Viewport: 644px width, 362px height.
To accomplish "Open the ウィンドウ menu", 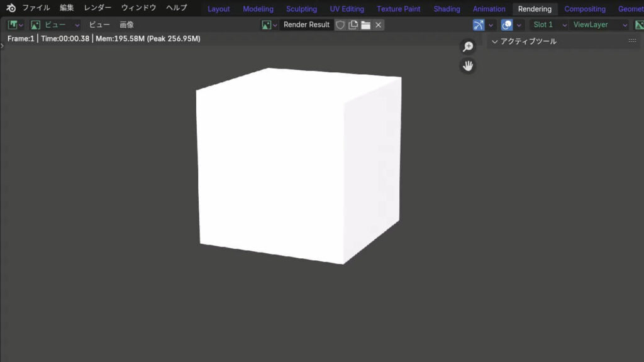I will [x=138, y=8].
